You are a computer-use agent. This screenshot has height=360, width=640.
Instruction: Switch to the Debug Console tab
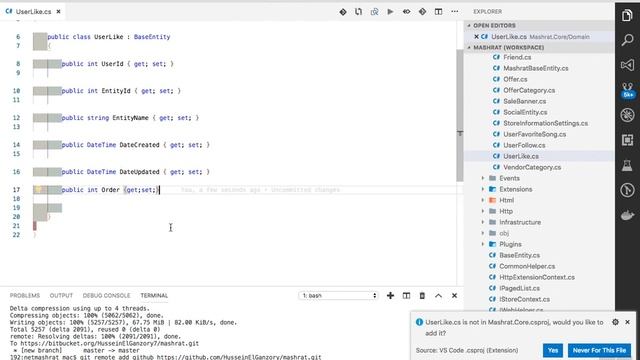click(106, 296)
